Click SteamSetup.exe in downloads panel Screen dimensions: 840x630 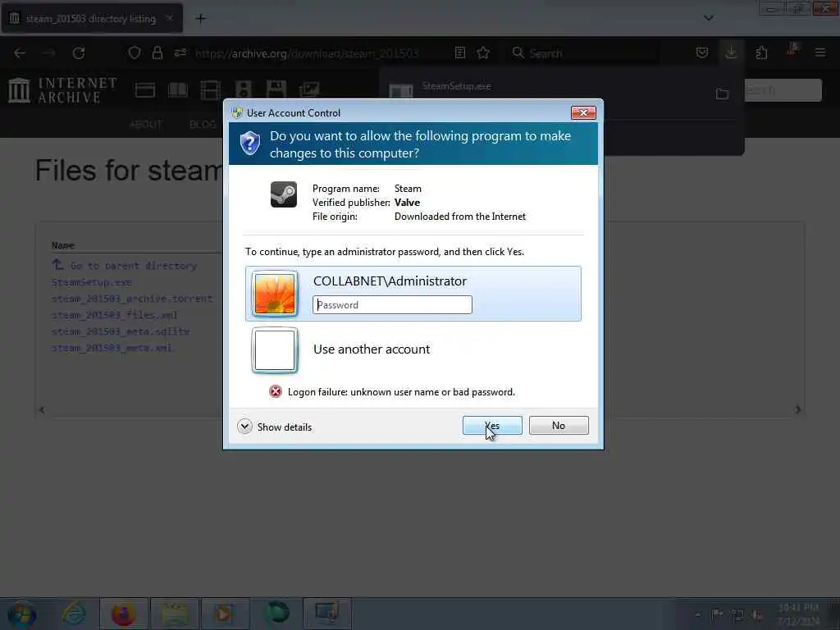coord(456,86)
